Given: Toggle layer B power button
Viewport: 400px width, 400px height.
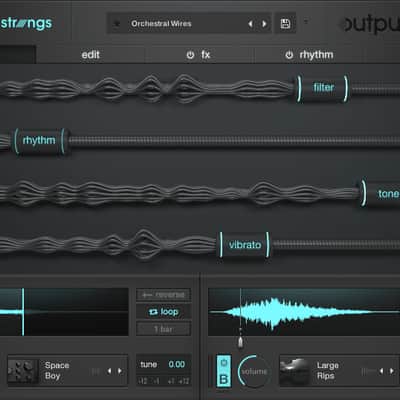Looking at the screenshot, I should point(224,363).
